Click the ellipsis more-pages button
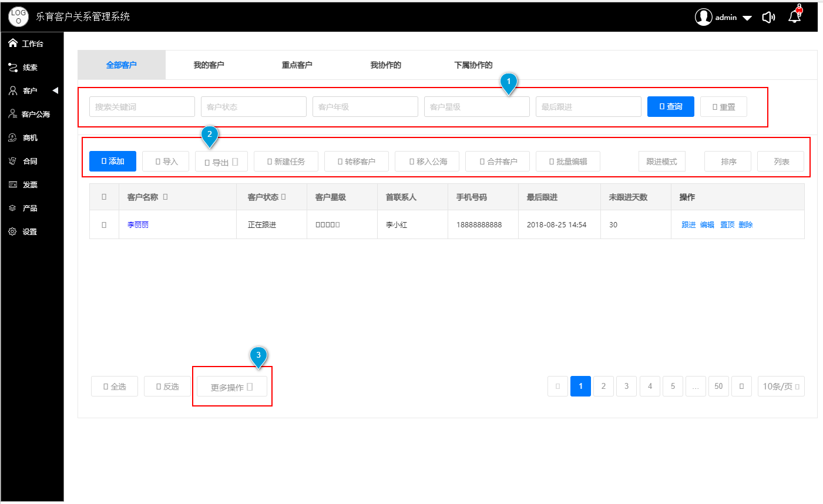 pyautogui.click(x=696, y=387)
